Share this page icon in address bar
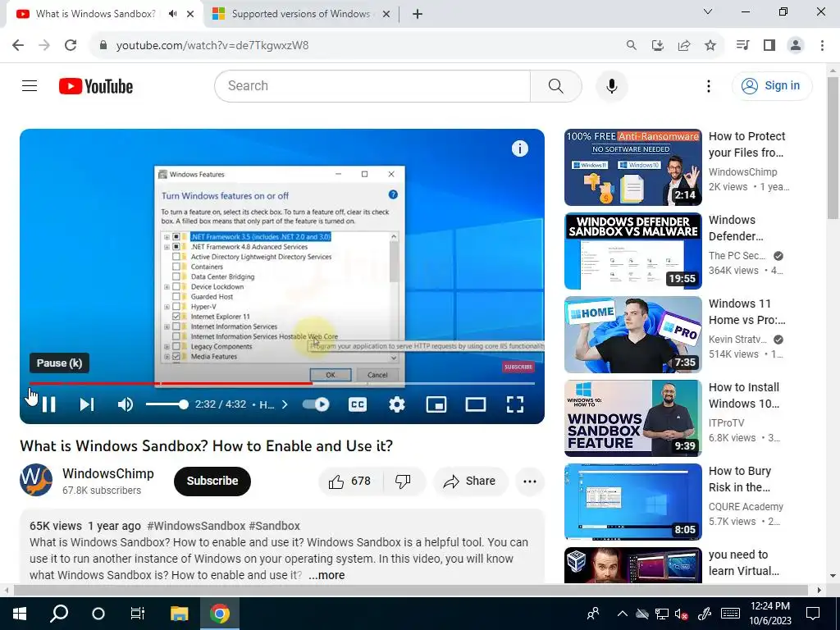 (x=684, y=45)
